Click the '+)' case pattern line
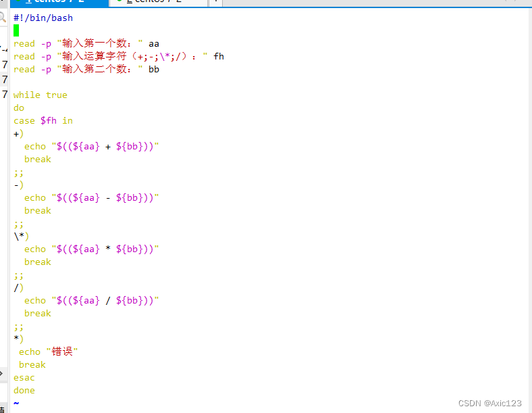Viewport: 532px width, 413px height. click(x=18, y=134)
